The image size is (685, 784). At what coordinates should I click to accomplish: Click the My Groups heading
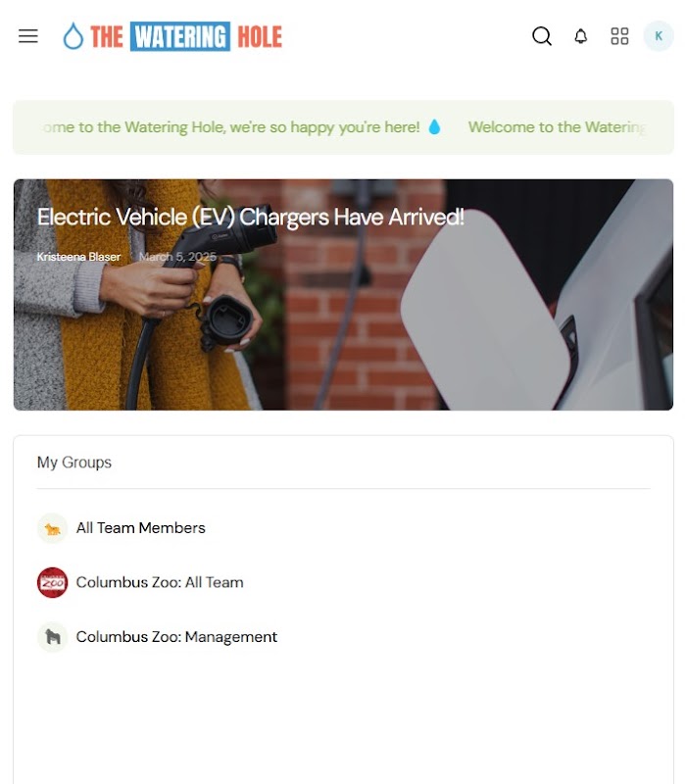click(74, 462)
